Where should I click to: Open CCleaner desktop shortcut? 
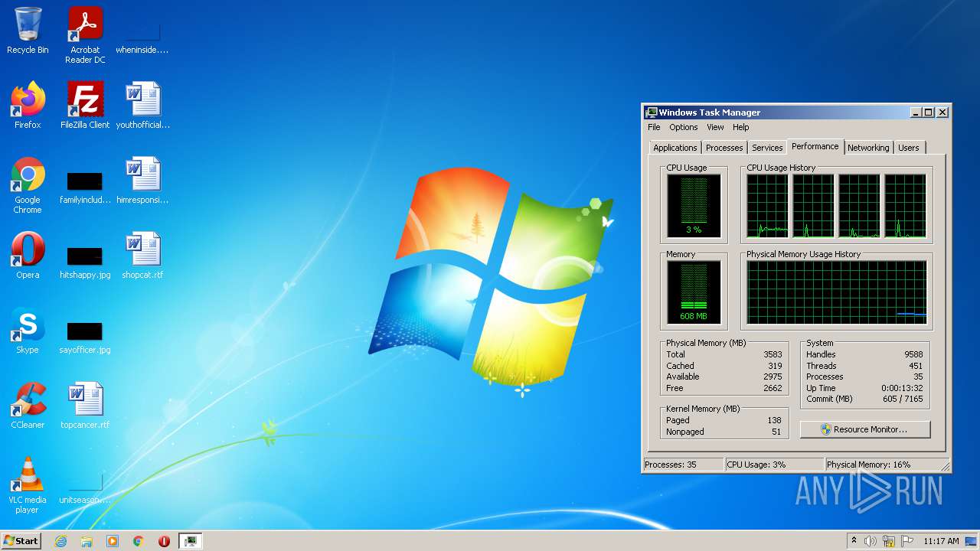(x=28, y=406)
